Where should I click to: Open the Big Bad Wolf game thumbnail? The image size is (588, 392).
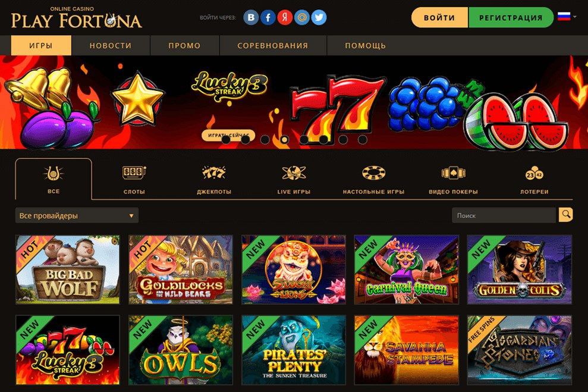click(68, 269)
